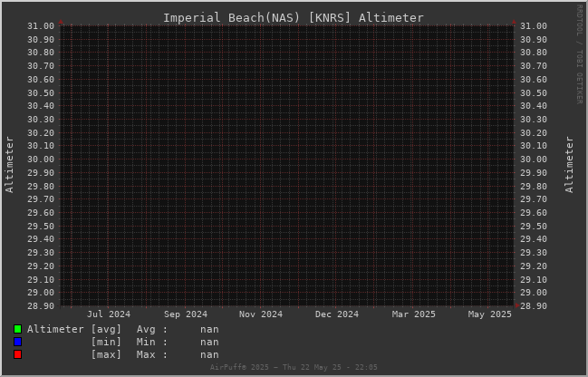The height and width of the screenshot is (377, 588).
Task: Click the 'Jul 2024' x-axis label
Action: (109, 314)
